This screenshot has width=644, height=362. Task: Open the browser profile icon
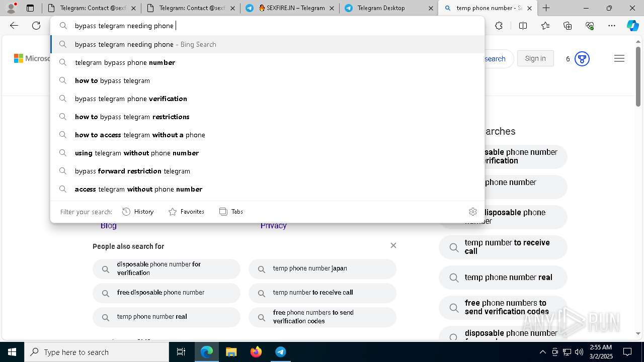[11, 8]
